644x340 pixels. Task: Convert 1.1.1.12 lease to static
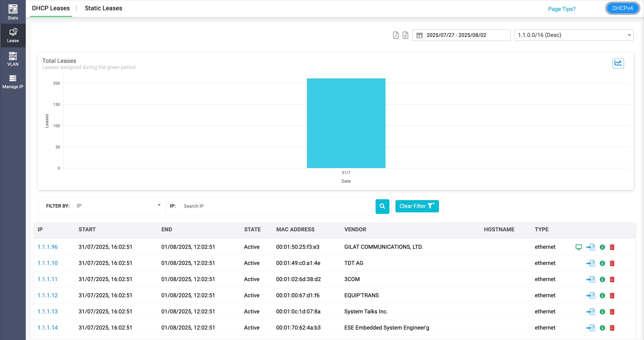[590, 295]
